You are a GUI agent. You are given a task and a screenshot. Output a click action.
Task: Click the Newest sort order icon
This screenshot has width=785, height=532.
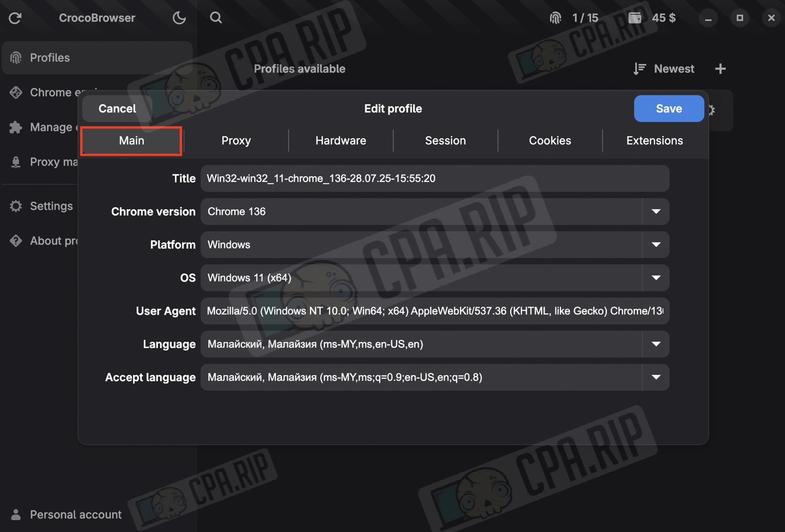click(x=640, y=69)
